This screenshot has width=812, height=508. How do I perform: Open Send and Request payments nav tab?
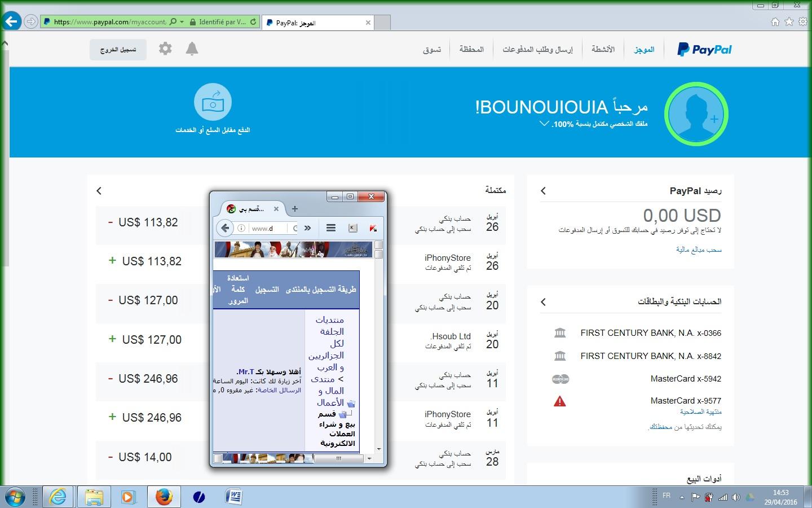click(x=537, y=49)
